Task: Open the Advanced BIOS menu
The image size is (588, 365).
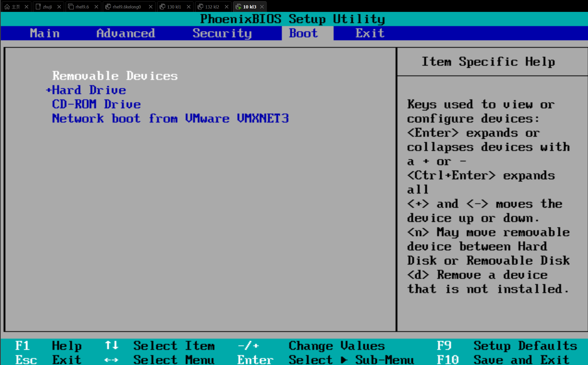Action: pyautogui.click(x=126, y=33)
